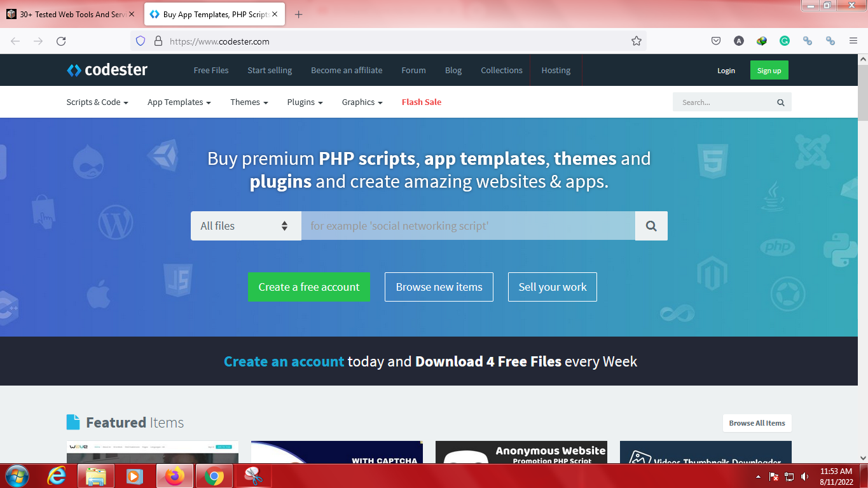Open the With Captcha item thumbnail
Viewport: 868px width, 488px height.
(x=337, y=452)
